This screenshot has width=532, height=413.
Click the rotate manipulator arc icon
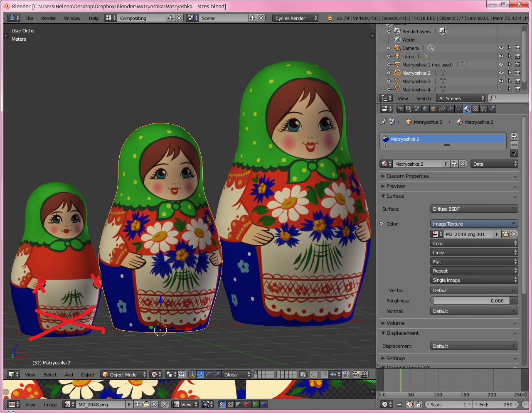click(x=209, y=374)
